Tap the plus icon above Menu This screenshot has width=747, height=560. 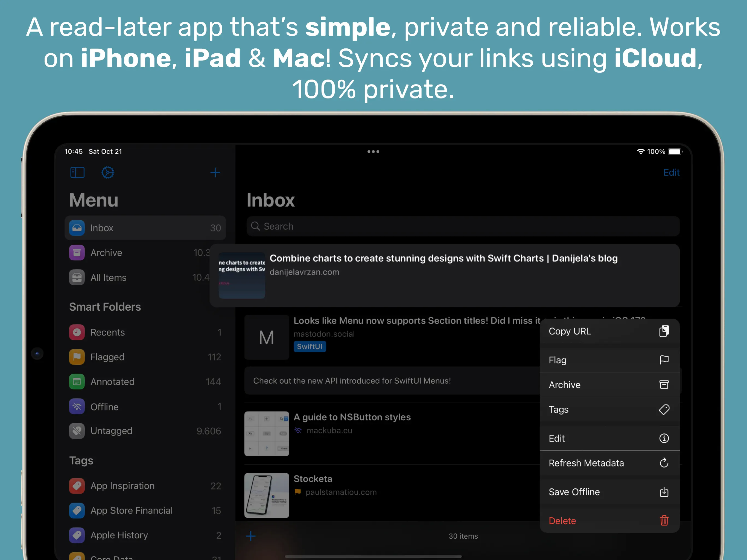(215, 173)
